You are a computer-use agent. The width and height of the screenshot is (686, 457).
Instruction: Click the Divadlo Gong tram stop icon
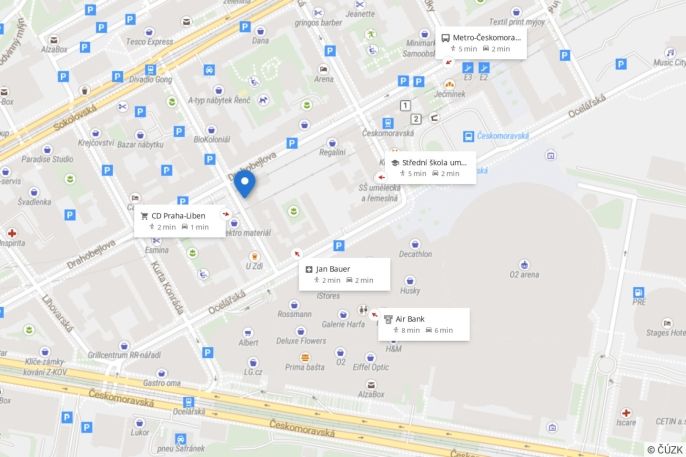(150, 70)
